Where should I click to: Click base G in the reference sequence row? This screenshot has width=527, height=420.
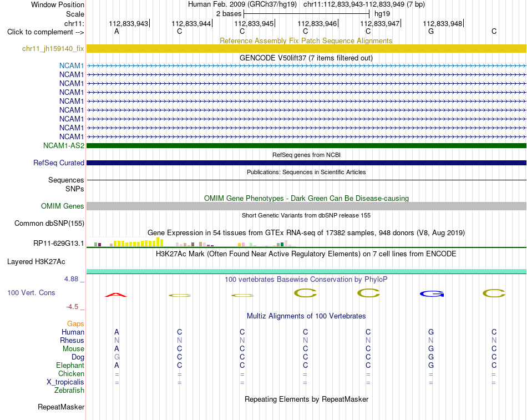(x=431, y=31)
